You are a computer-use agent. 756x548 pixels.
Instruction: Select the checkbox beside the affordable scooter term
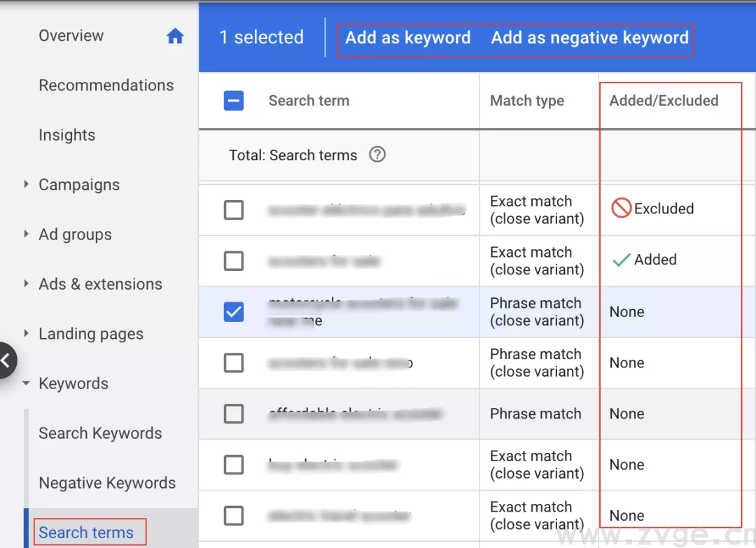pos(234,414)
